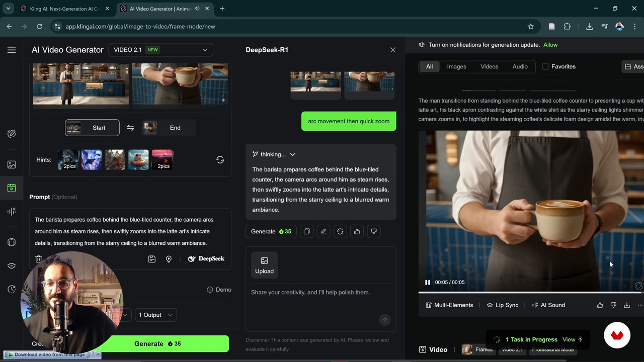Click the DeepSeek prompt helper button
Viewport: 644px width, 362px height.
pos(206,259)
